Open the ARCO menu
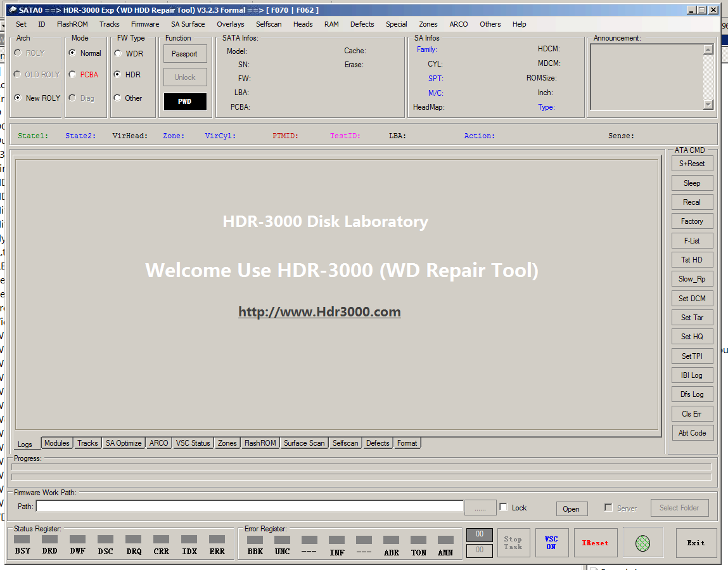728x570 pixels. tap(459, 24)
